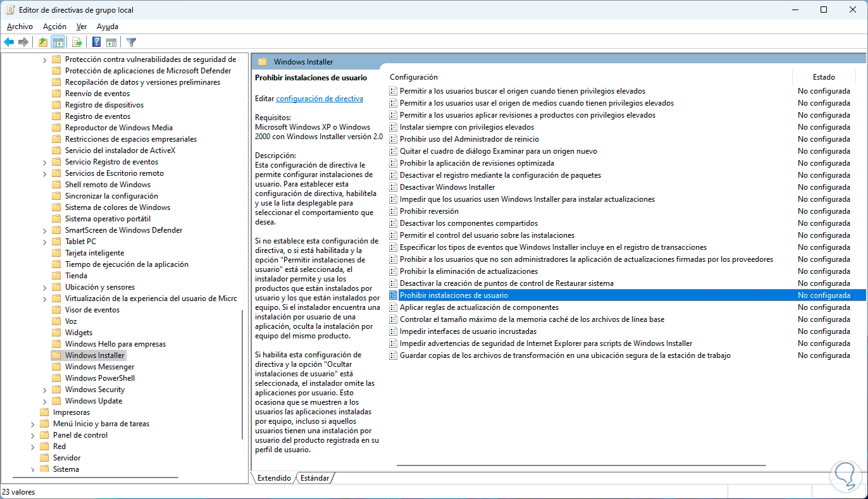Click the app icon in the title bar
868x499 pixels.
(x=10, y=9)
